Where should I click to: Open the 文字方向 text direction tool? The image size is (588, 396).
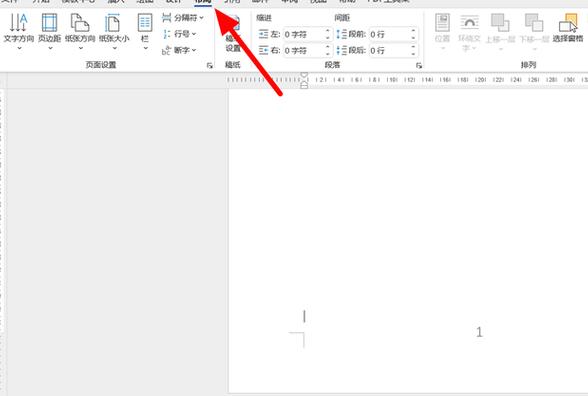point(19,31)
